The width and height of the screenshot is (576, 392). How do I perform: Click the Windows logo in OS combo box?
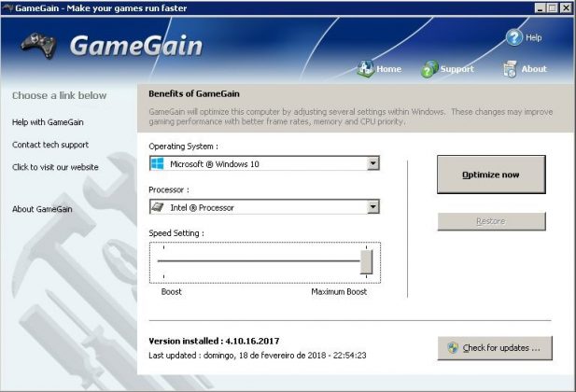coord(158,163)
